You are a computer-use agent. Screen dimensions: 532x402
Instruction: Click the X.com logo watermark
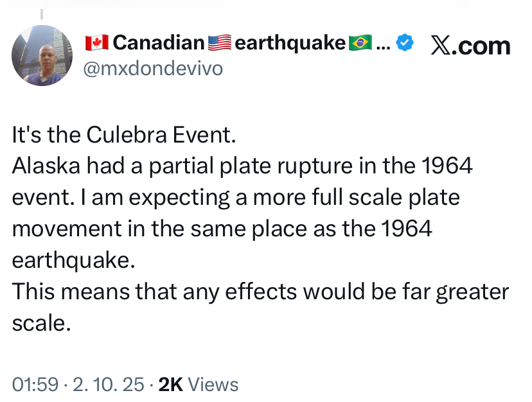click(470, 46)
